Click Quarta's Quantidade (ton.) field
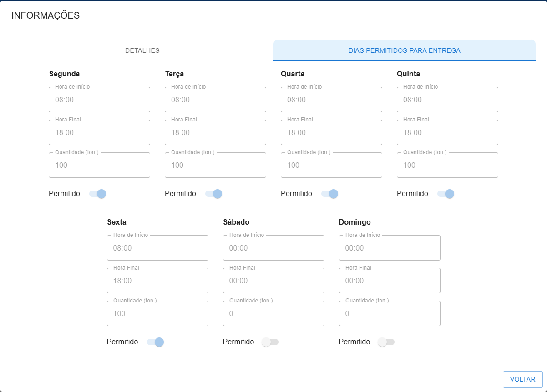Image resolution: width=547 pixels, height=392 pixels. click(331, 165)
